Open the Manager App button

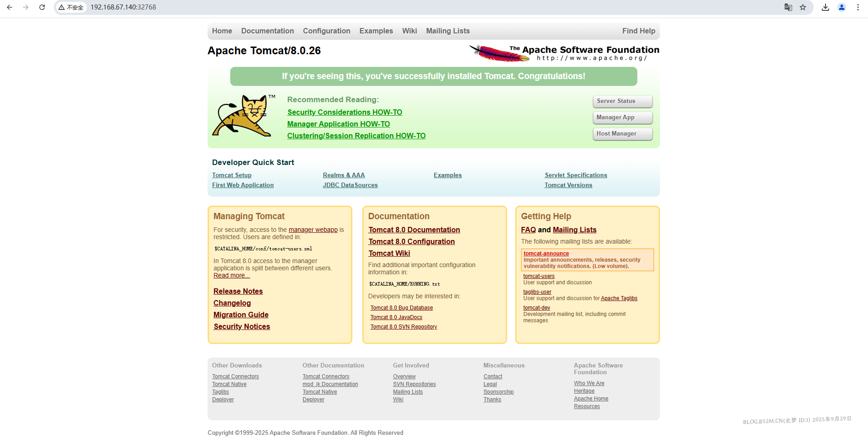(622, 118)
